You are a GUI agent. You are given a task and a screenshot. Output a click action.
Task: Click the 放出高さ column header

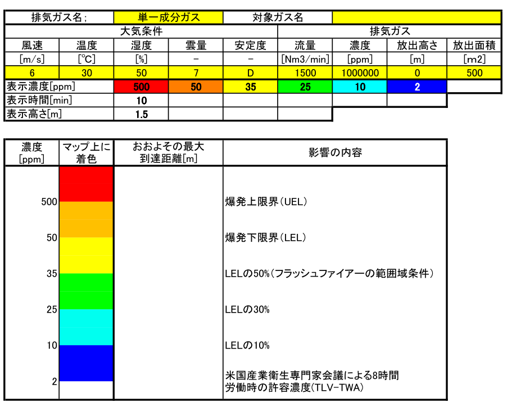[x=417, y=45]
